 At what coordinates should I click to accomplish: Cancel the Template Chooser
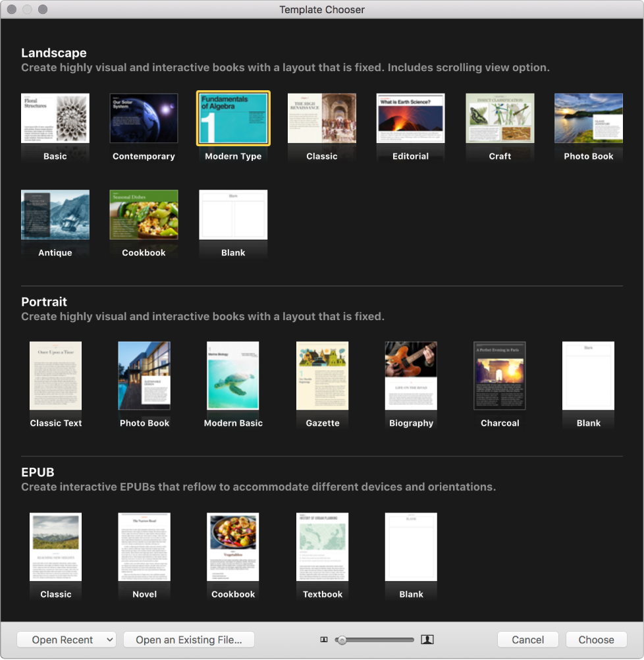pyautogui.click(x=528, y=640)
